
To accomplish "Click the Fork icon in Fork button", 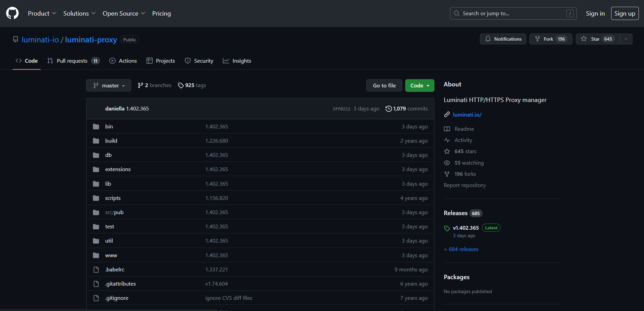I will (537, 39).
